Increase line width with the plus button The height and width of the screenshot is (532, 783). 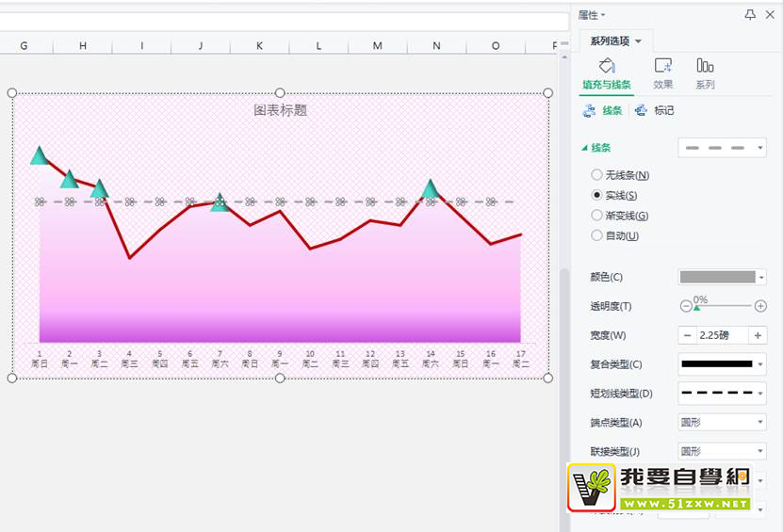pos(758,335)
